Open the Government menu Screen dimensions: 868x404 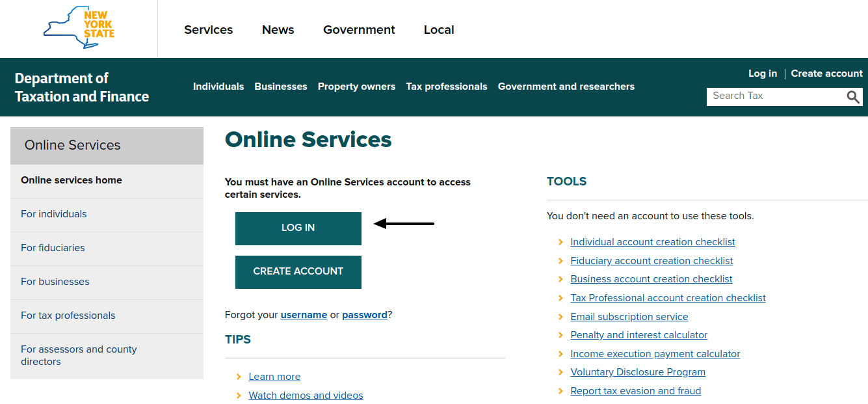[x=359, y=29]
